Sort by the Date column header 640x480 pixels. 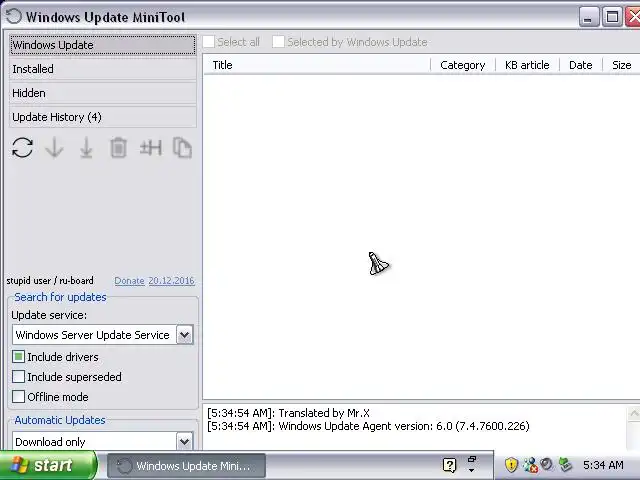(x=581, y=65)
